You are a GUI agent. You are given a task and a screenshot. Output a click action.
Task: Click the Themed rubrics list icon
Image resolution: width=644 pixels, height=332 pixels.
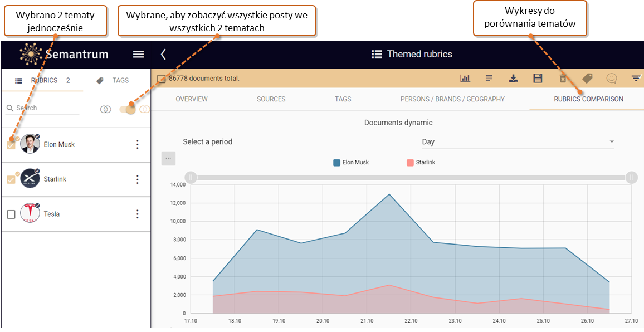coord(376,54)
